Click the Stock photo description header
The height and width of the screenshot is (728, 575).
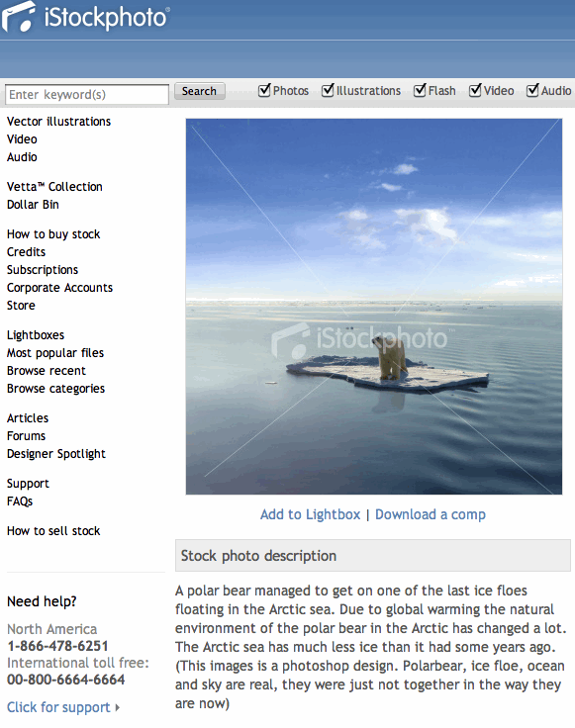point(373,556)
